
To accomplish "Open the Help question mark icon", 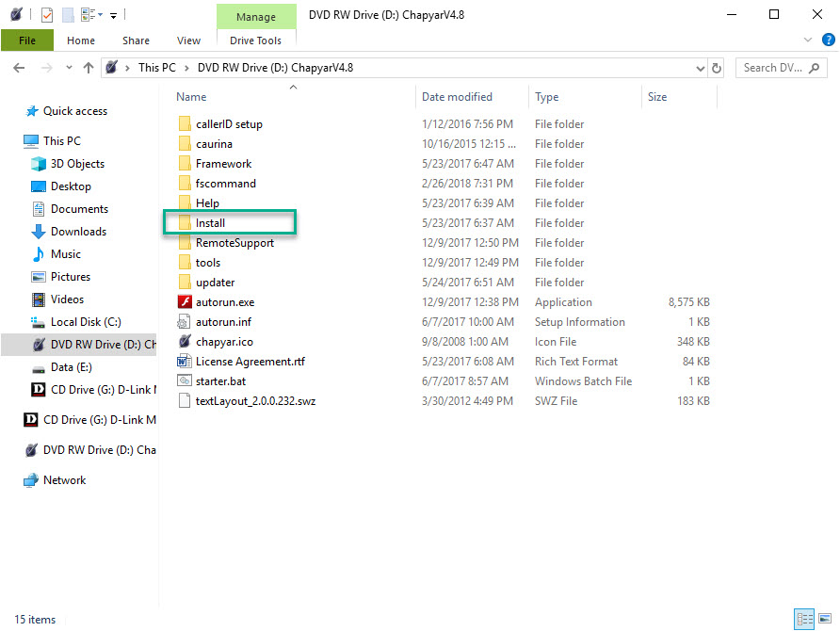I will (828, 40).
